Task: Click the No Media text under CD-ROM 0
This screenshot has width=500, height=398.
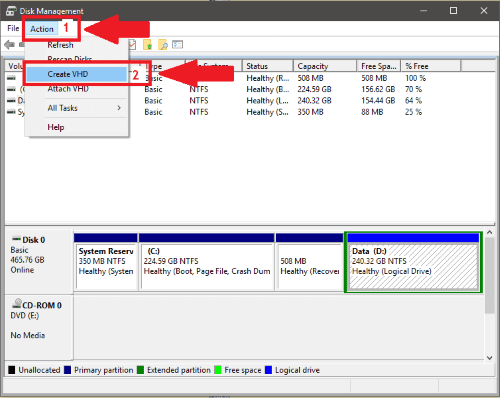Action: click(x=28, y=335)
